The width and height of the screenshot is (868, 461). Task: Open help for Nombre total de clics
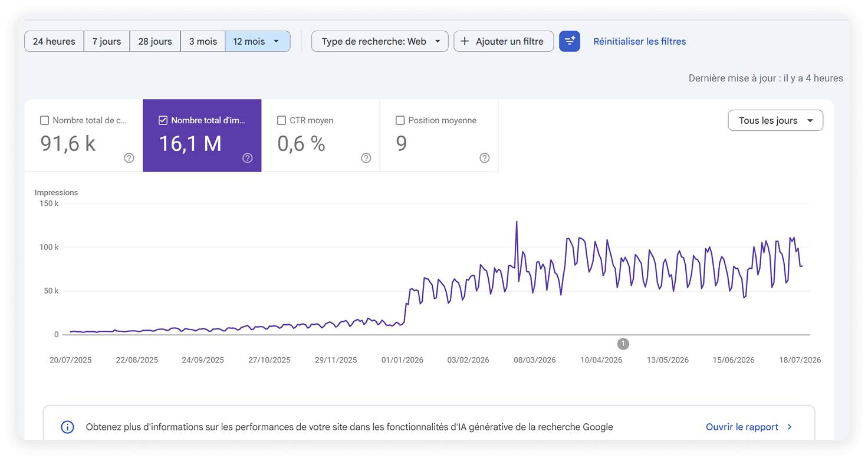pos(129,158)
